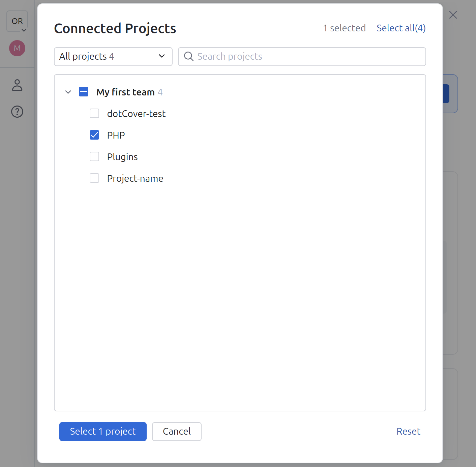The height and width of the screenshot is (467, 476).
Task: Uncheck the PHP project checkbox
Action: (x=94, y=135)
